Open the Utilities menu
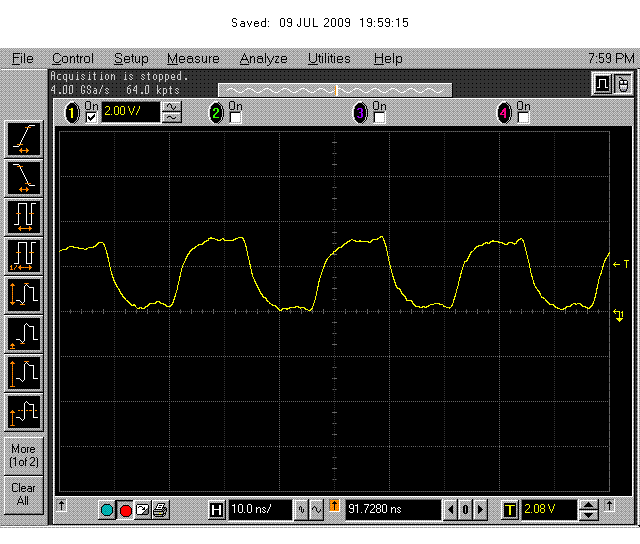This screenshot has width=640, height=544. pyautogui.click(x=329, y=58)
